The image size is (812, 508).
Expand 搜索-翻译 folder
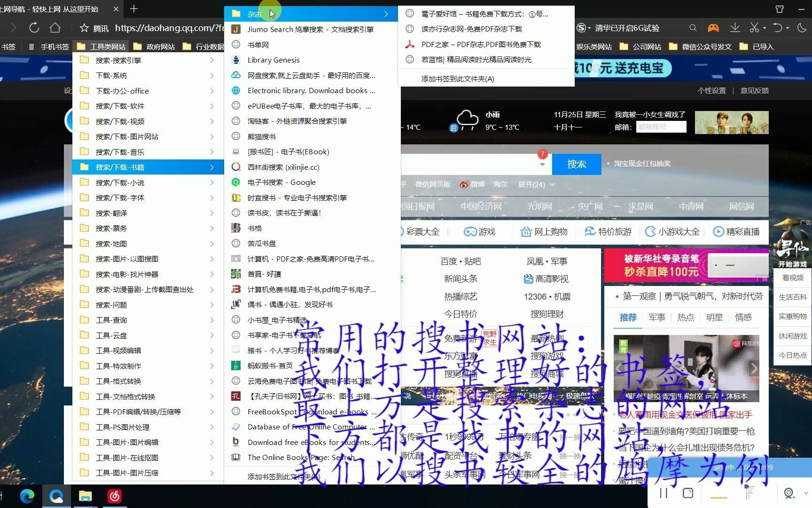coord(148,213)
